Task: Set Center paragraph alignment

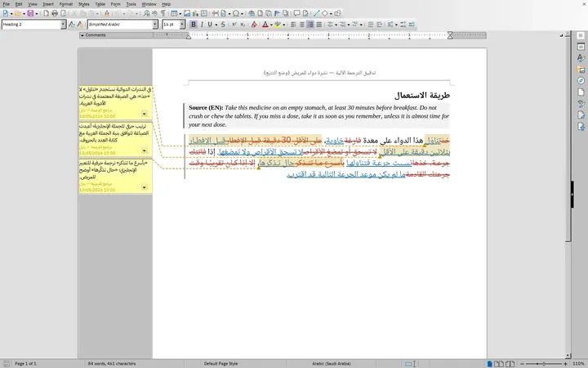Action: pos(302,25)
